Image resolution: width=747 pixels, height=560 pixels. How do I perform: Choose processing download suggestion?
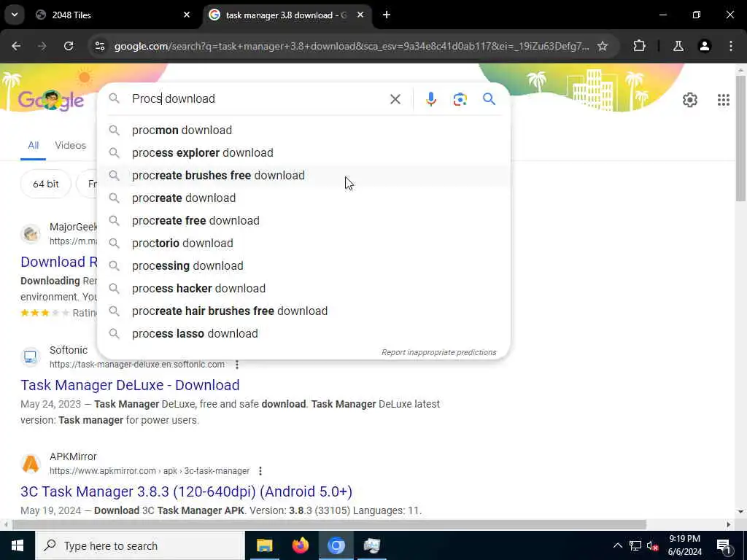[x=303, y=265]
